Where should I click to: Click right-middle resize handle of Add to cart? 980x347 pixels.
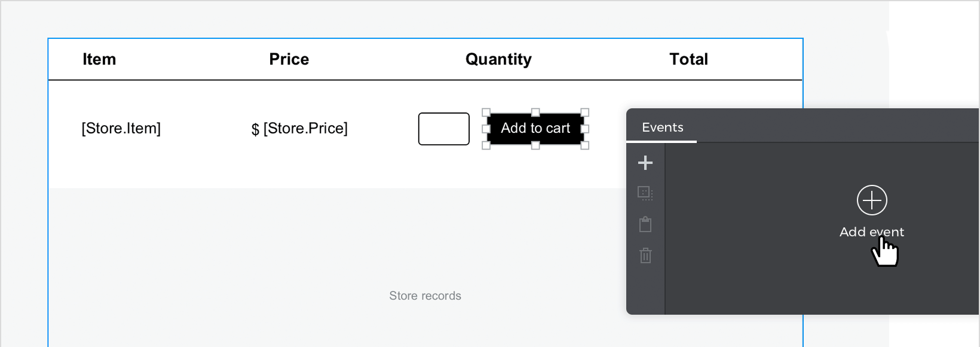click(585, 129)
